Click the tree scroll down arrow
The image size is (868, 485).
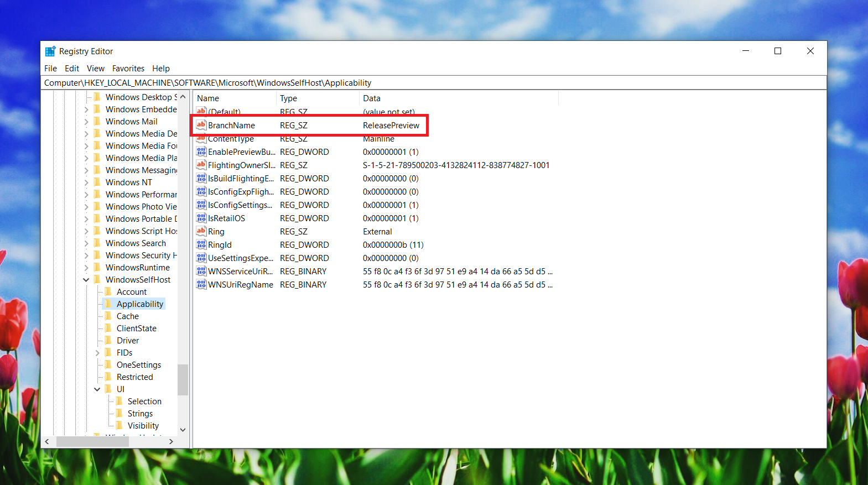click(x=183, y=430)
